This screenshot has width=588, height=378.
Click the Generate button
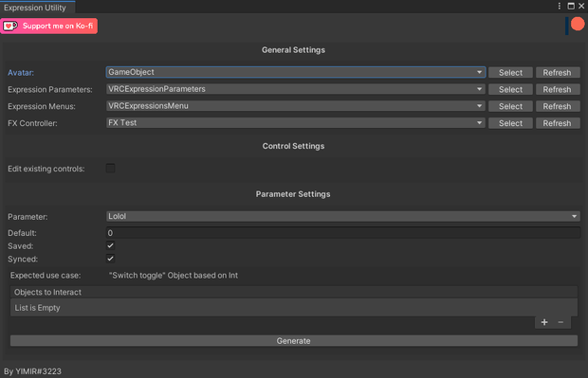[294, 340]
